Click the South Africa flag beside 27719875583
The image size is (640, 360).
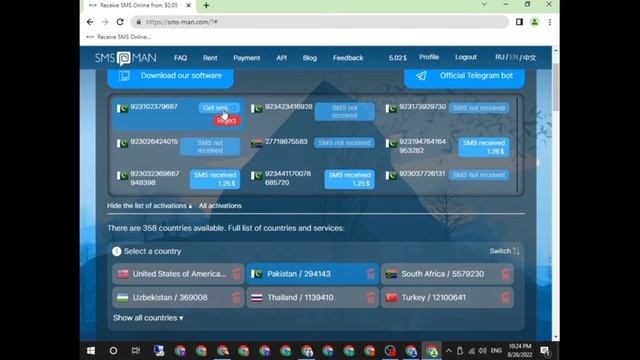click(x=256, y=144)
